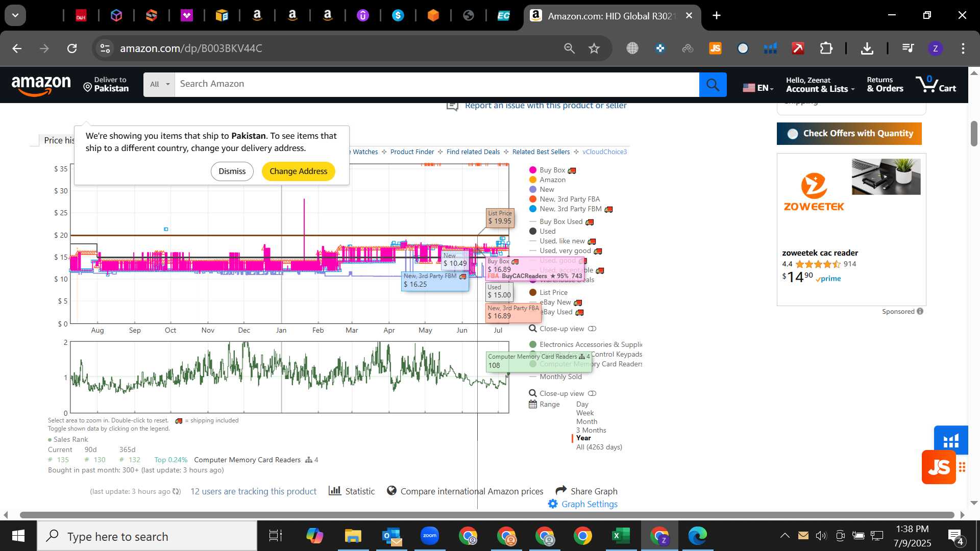Open the Extensions puzzle icon
The image size is (980, 551).
pyautogui.click(x=826, y=48)
